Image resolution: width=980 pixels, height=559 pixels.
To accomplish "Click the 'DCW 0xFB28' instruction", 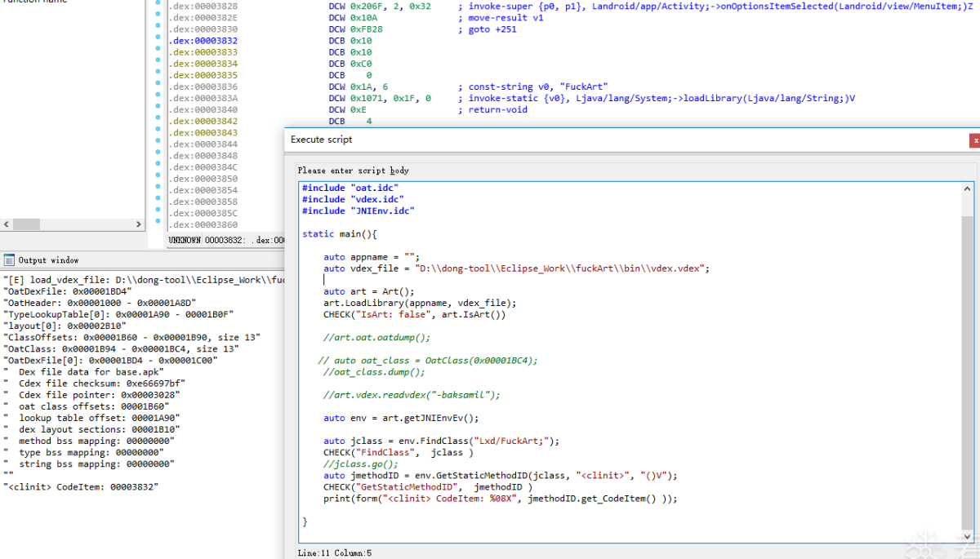I will tap(355, 29).
